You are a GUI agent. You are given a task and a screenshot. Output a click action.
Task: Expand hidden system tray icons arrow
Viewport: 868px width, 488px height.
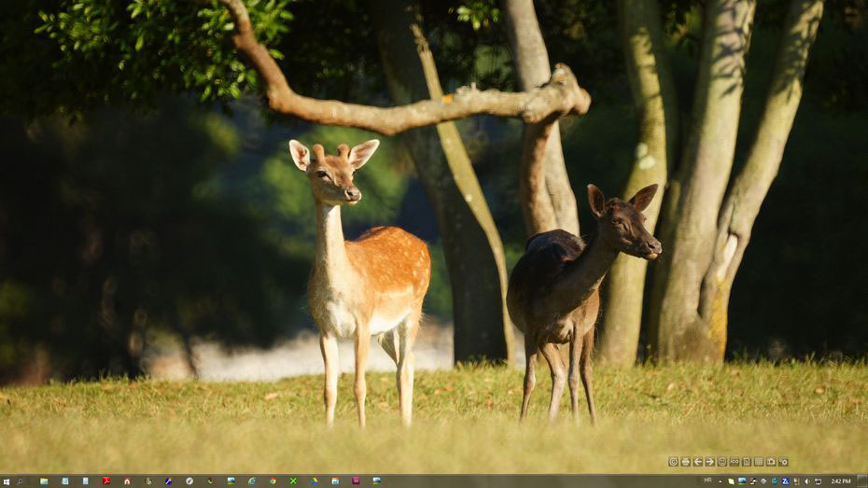(721, 481)
